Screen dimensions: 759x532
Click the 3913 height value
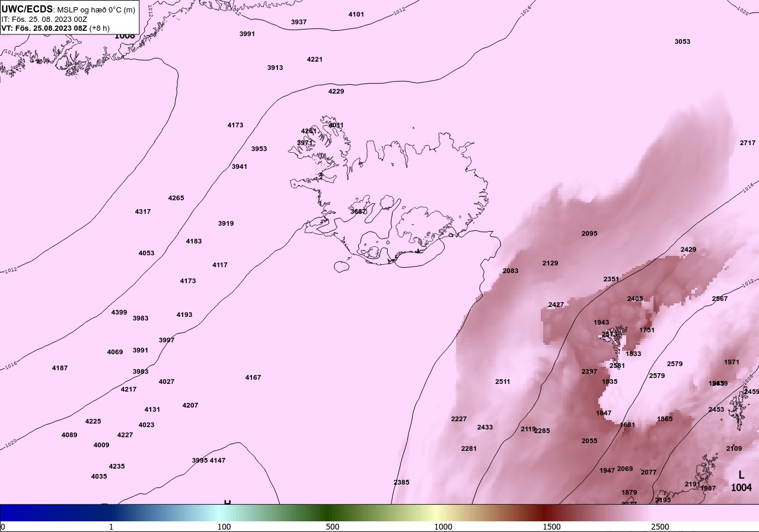(275, 68)
